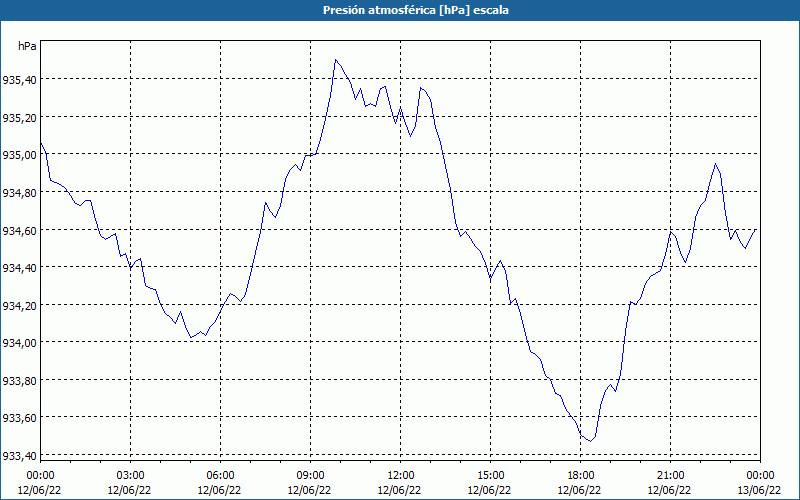
Task: Click the 935,00 y-axis label
Action: (19, 155)
